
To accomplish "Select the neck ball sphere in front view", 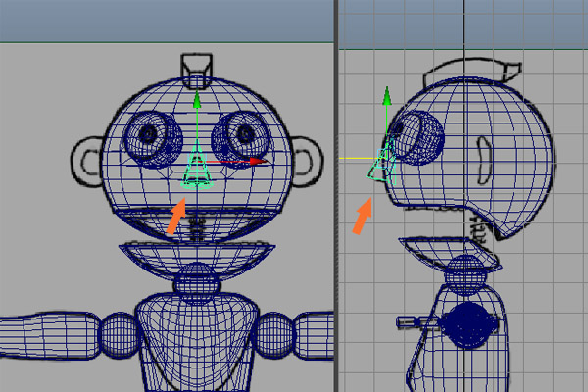I will click(x=197, y=283).
